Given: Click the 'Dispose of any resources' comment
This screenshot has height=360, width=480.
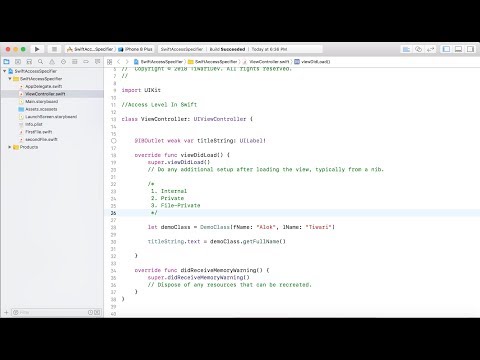Looking at the screenshot, I should (230, 285).
